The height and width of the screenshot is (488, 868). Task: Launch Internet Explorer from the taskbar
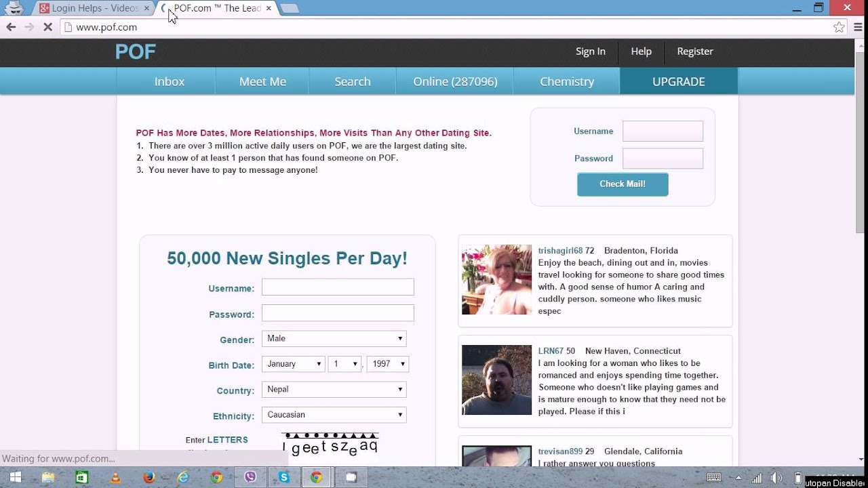tap(183, 477)
